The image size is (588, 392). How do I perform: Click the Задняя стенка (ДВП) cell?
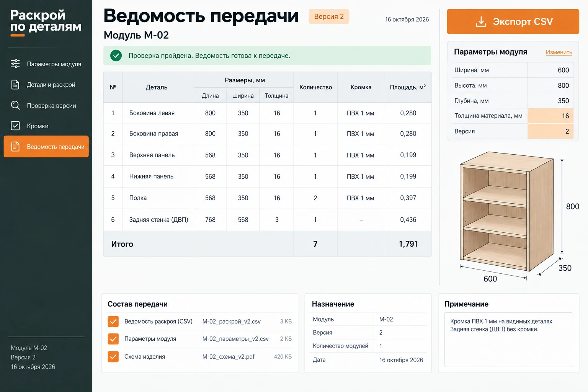coord(158,220)
